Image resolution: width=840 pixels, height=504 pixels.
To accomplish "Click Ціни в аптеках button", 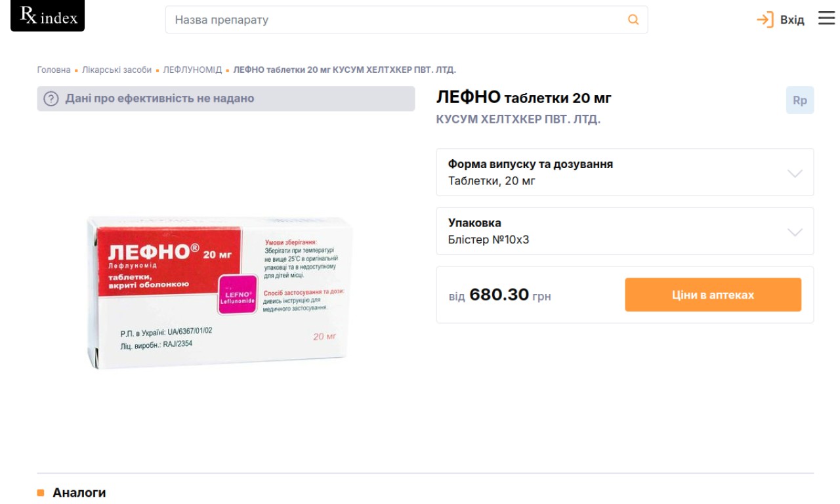I will (x=713, y=295).
